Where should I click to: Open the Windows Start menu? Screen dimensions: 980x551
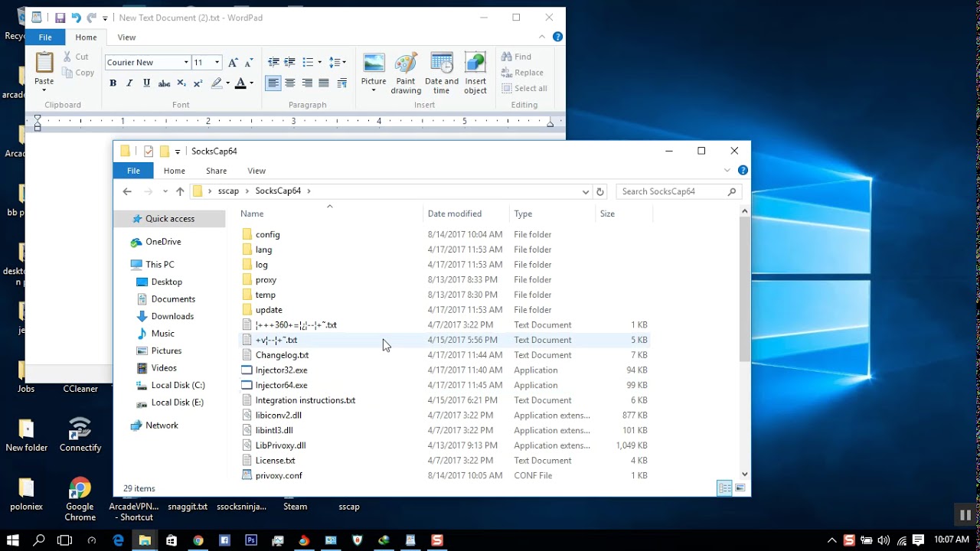coord(13,540)
